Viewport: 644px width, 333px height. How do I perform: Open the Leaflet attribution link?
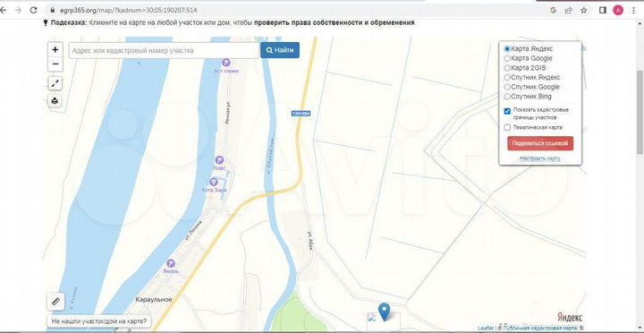(x=486, y=328)
